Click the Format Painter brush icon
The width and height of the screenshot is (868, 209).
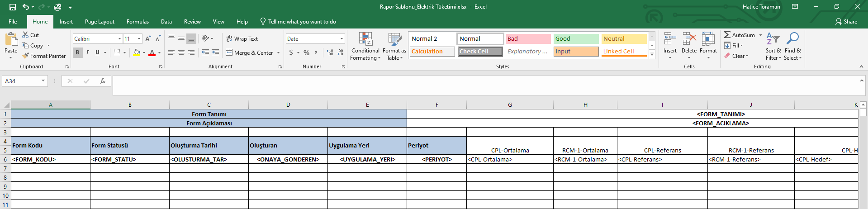(x=26, y=56)
